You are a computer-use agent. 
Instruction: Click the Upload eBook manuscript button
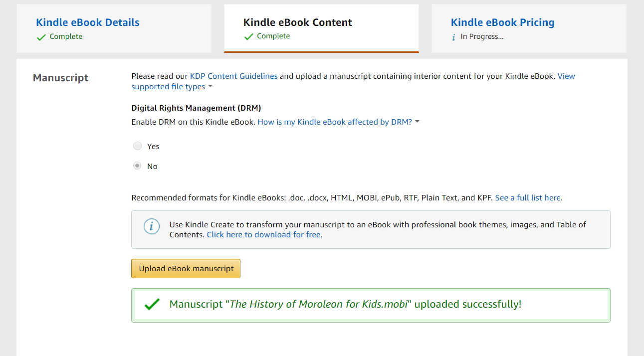coord(186,268)
